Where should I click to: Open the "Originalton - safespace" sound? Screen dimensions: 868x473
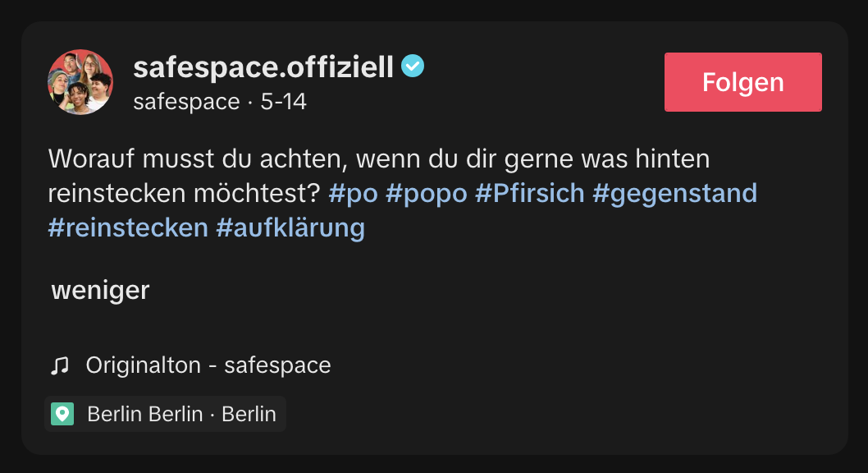coord(208,365)
